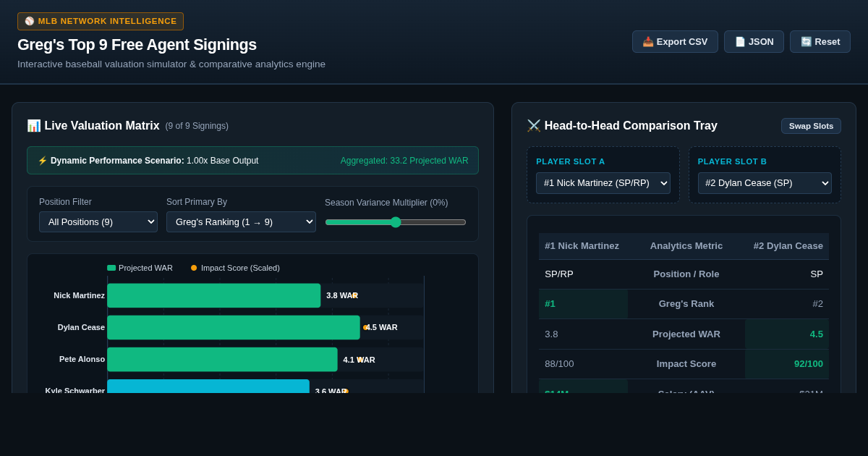Click the "88/100" impact score value

[x=559, y=364]
